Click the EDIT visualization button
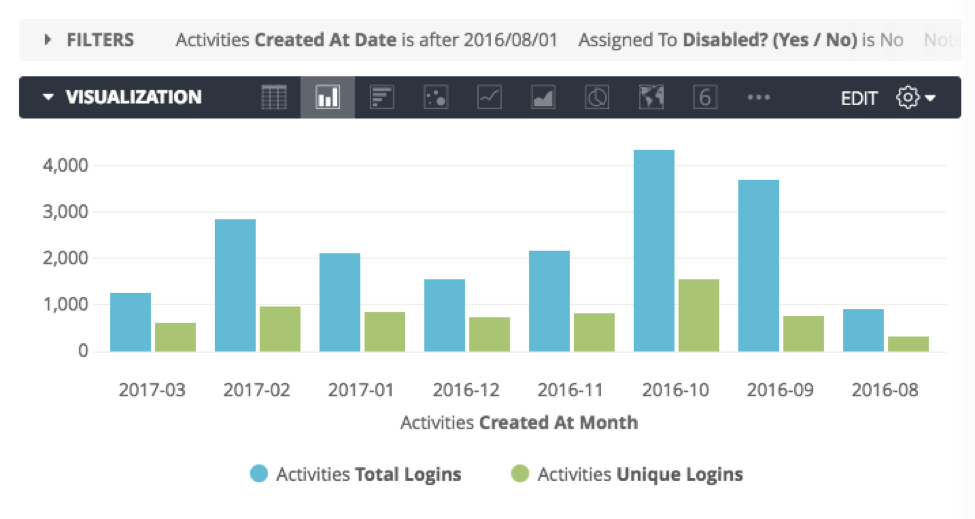This screenshot has height=519, width=975. (x=859, y=98)
